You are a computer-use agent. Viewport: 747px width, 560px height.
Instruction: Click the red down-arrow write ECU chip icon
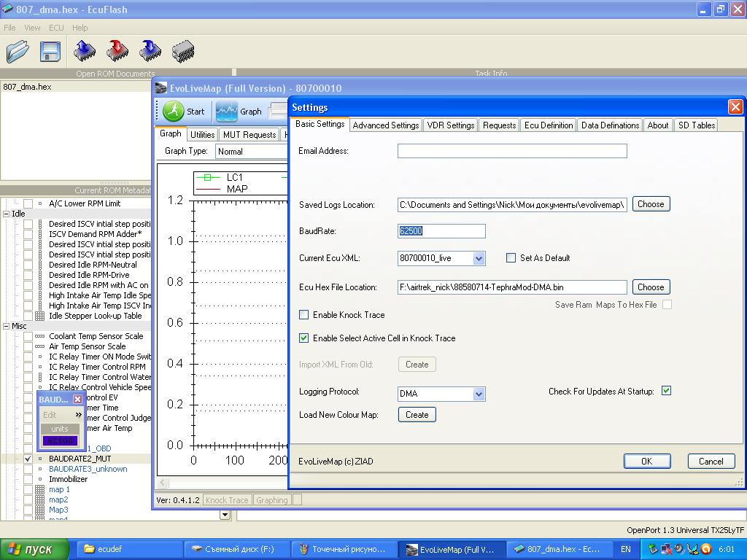click(117, 51)
